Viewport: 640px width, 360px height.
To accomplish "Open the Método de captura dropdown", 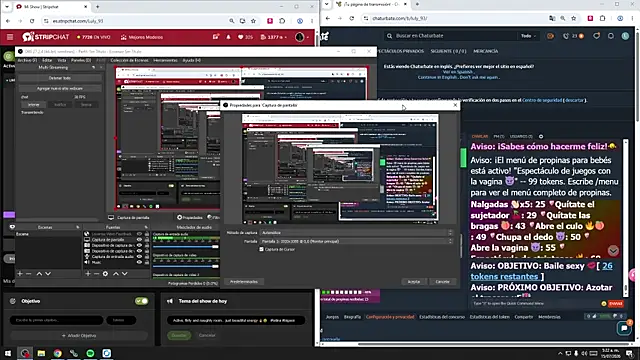I will tap(357, 233).
